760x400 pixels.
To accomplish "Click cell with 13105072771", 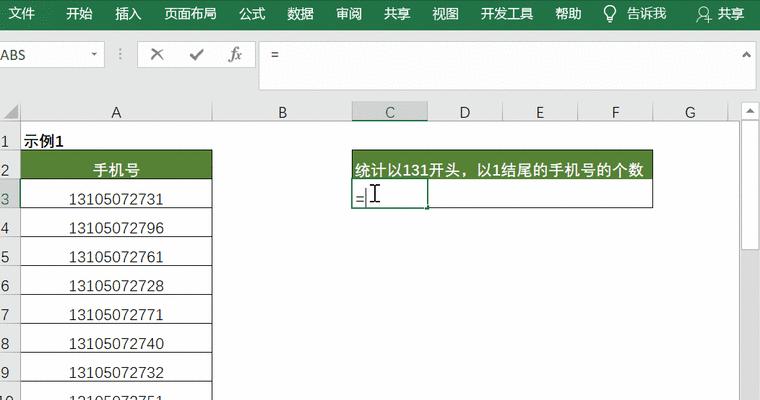I will pyautogui.click(x=116, y=309).
